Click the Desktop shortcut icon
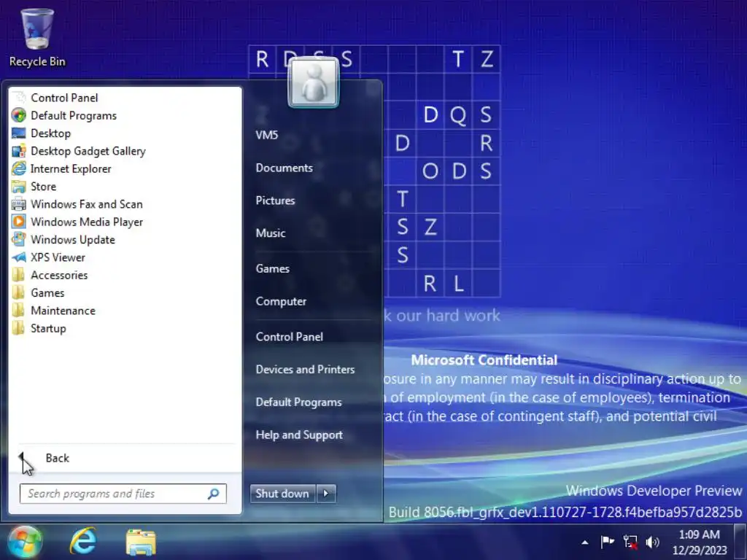The width and height of the screenshot is (747, 560). click(x=18, y=133)
